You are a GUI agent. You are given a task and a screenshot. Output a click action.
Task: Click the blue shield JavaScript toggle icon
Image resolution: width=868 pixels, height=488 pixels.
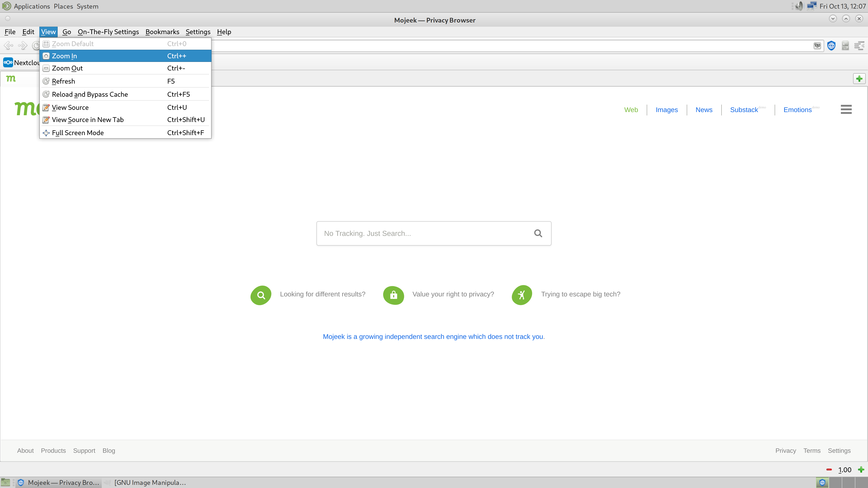pos(831,45)
